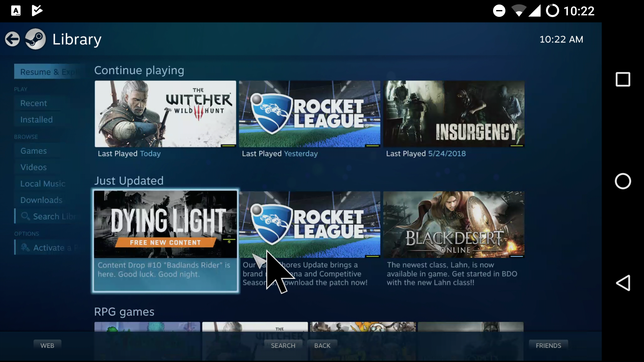
Task: Click the magnifier icon in Search Library
Action: click(25, 216)
